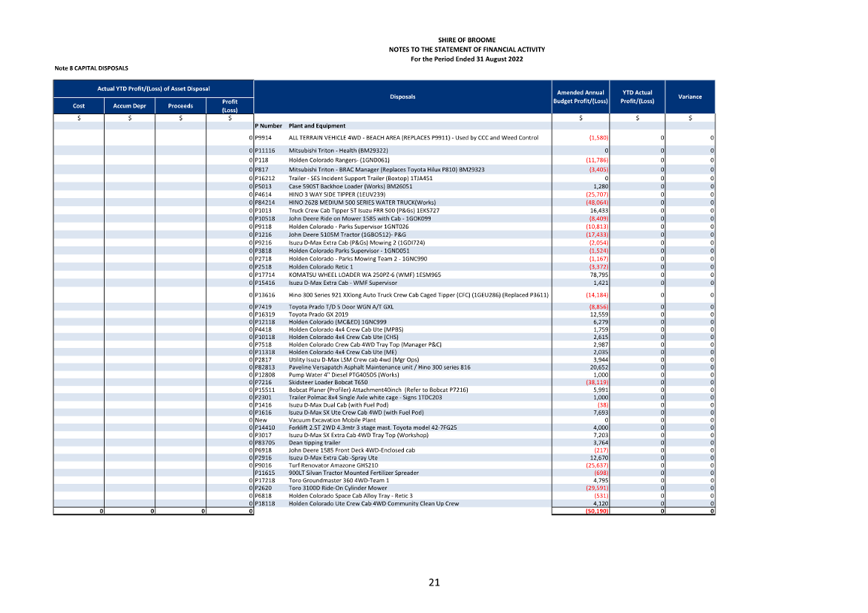Select the 'Disposals' column header
The height and width of the screenshot is (613, 868).
tap(402, 97)
